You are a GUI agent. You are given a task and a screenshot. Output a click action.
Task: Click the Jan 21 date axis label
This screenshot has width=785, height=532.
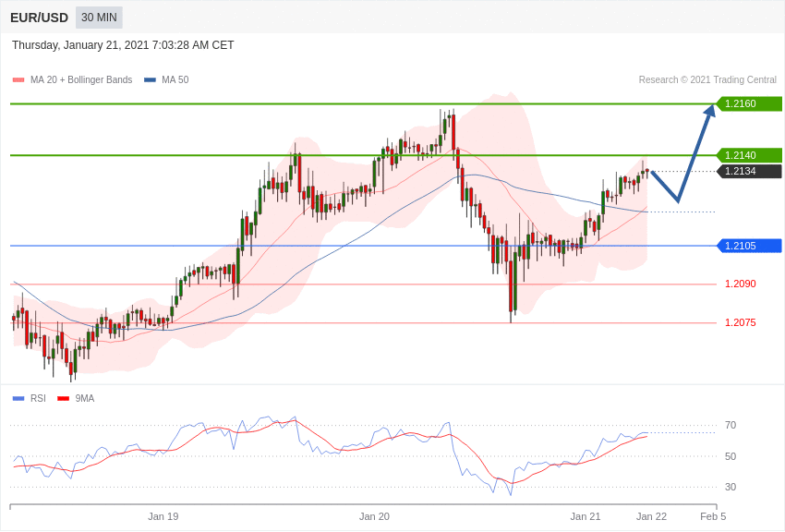coord(586,516)
